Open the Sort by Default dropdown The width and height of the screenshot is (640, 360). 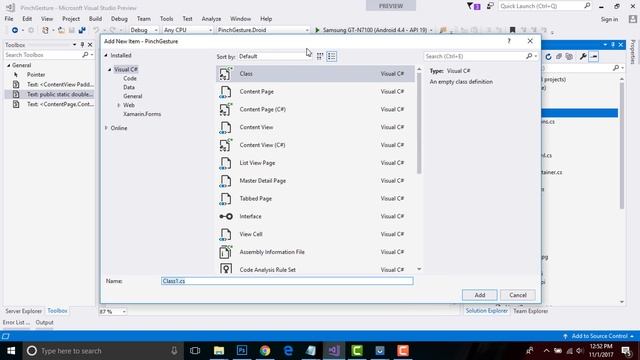pos(275,56)
